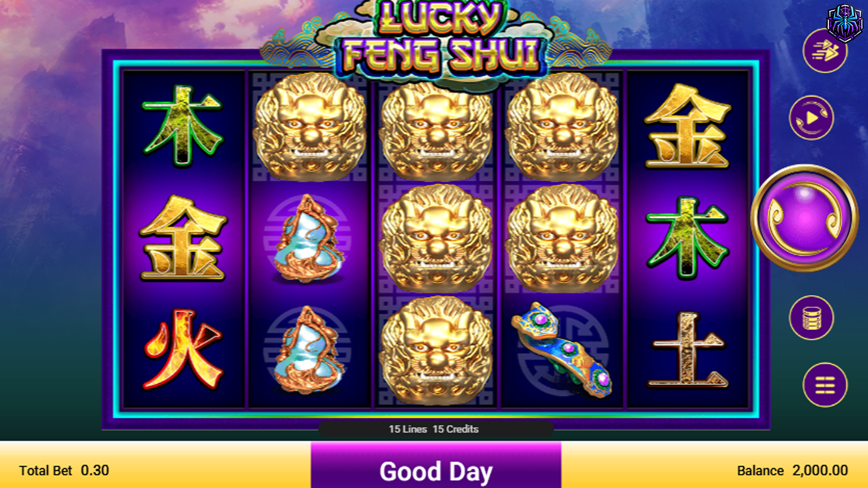Screen dimensions: 868x488
Task: Open bet settings via coin stack icon
Action: (811, 318)
